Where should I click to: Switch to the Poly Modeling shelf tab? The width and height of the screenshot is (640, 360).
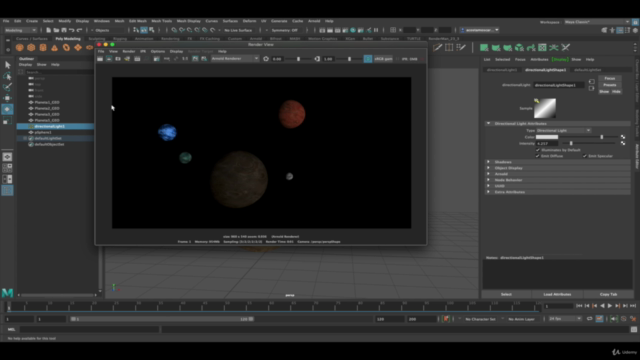coord(68,39)
